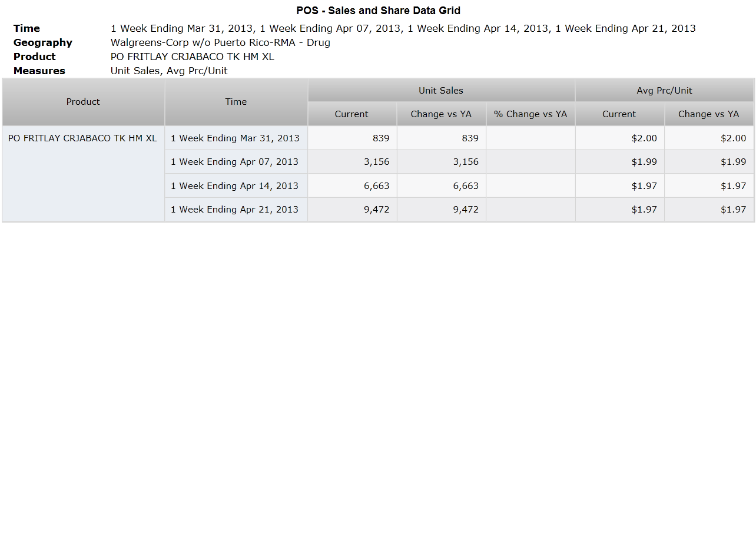Image resolution: width=756 pixels, height=557 pixels.
Task: Select the 'Avg Prc/Unit' group header
Action: pos(665,91)
